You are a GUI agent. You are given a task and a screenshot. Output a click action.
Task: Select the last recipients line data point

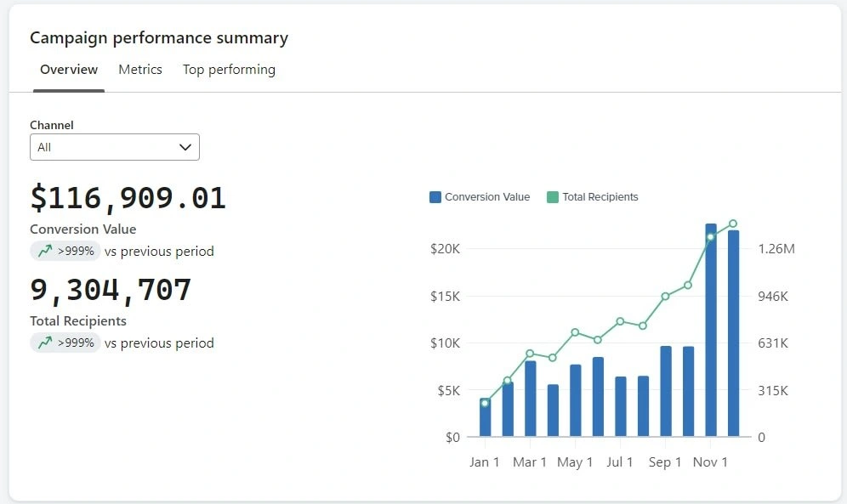coord(733,224)
